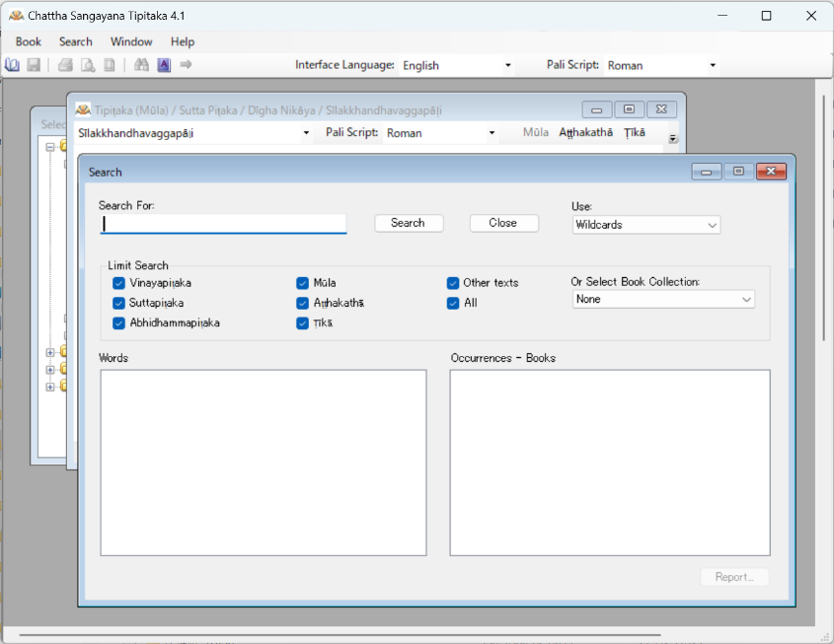
Task: Switch to the Ṭīkā link
Action: [x=635, y=132]
